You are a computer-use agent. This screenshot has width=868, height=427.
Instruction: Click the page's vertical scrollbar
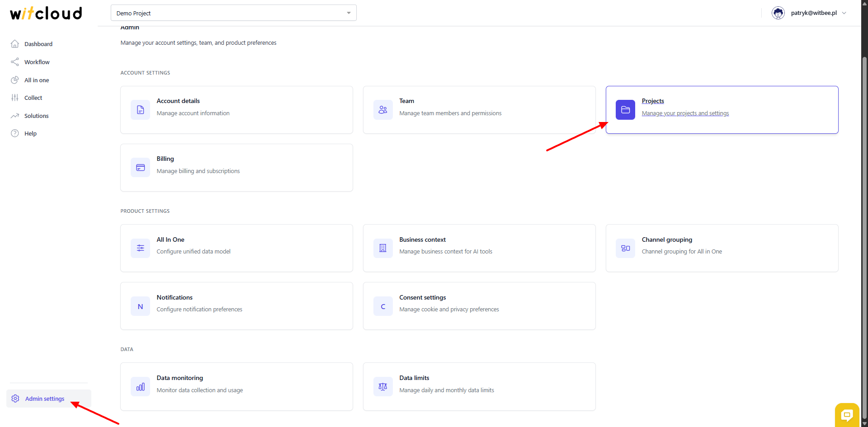coord(864,226)
